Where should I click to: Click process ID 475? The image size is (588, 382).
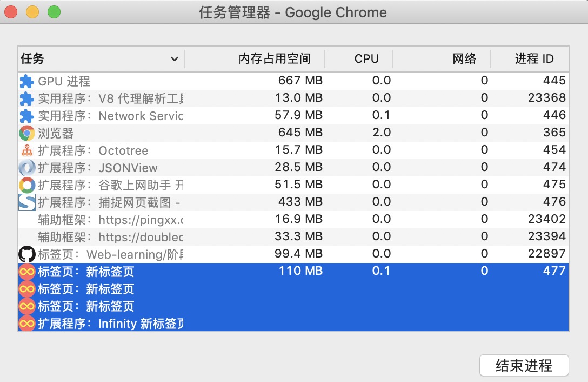(554, 184)
